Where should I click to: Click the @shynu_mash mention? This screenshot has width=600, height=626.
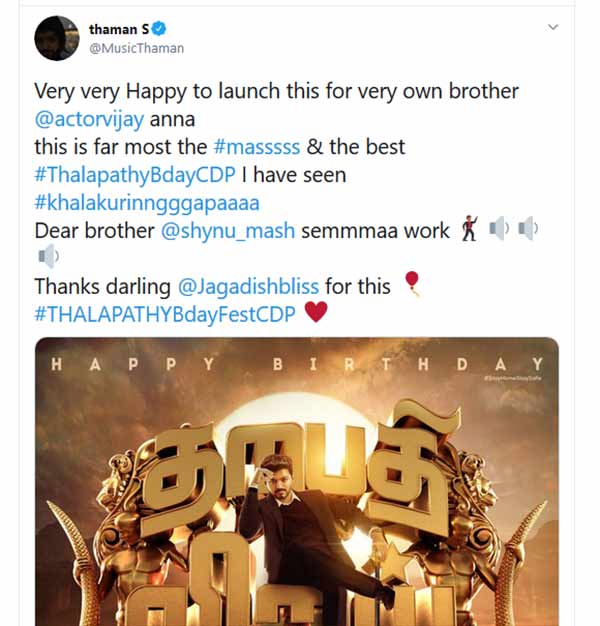[x=227, y=230]
